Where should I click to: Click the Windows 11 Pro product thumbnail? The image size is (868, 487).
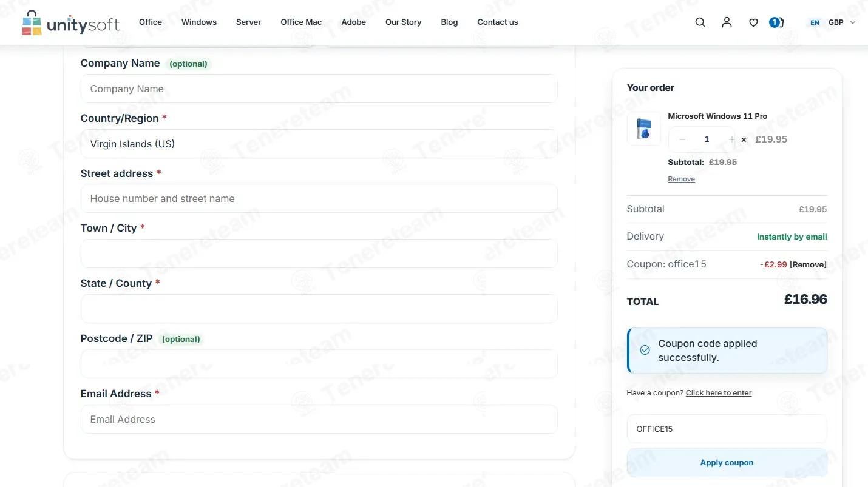[643, 129]
